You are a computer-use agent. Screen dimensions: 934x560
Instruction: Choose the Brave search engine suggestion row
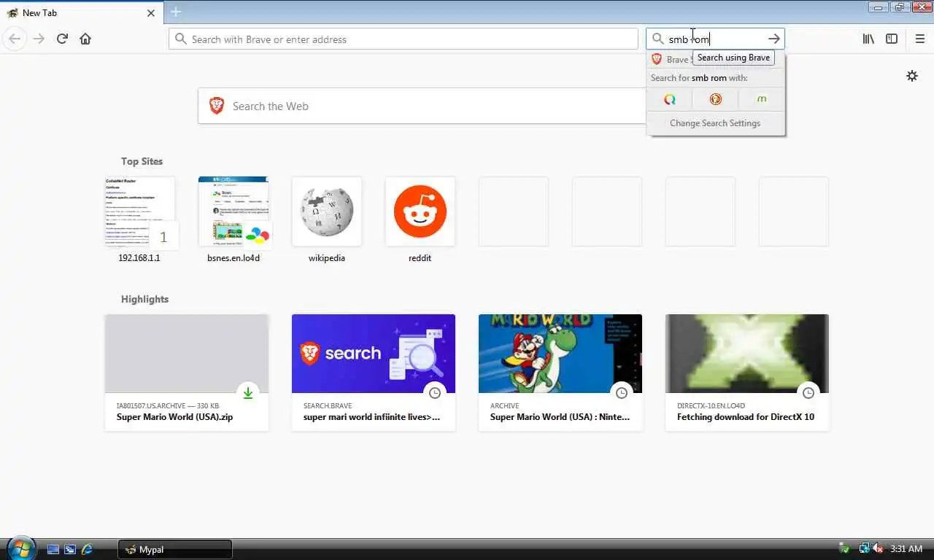coord(716,59)
